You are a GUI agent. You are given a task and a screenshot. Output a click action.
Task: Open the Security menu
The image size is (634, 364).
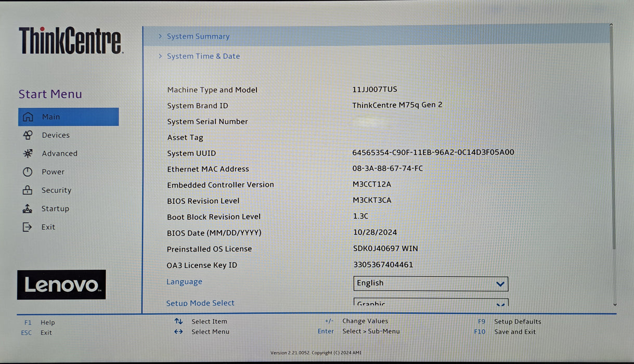coord(56,190)
